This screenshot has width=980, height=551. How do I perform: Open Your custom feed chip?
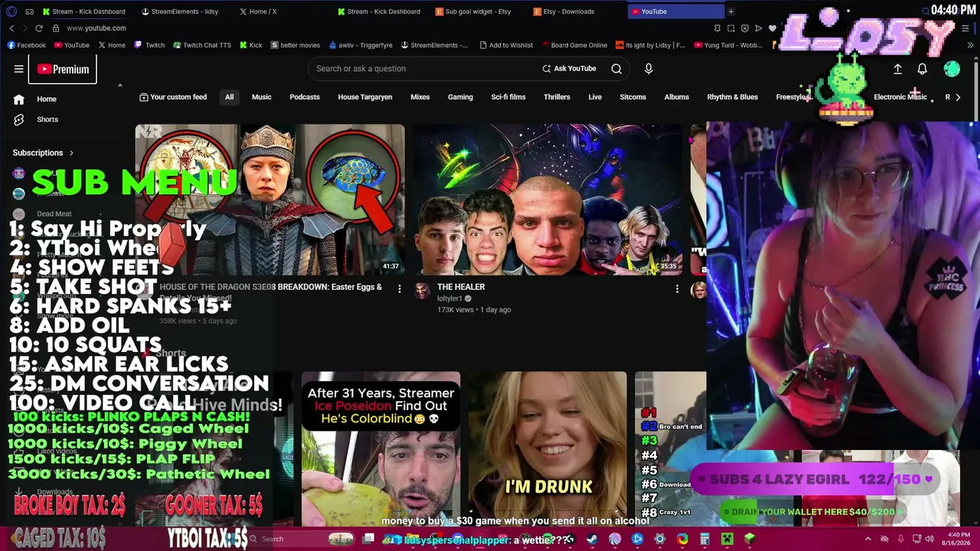[x=173, y=97]
